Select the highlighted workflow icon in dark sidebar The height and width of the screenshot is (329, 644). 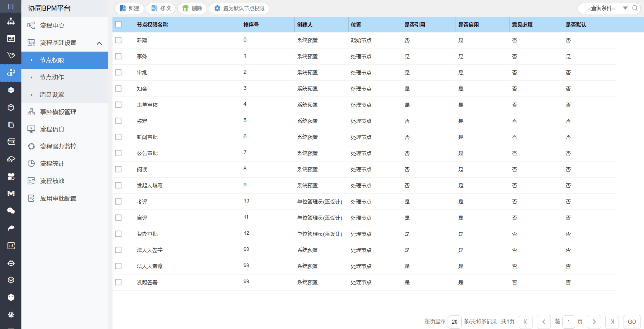(11, 73)
